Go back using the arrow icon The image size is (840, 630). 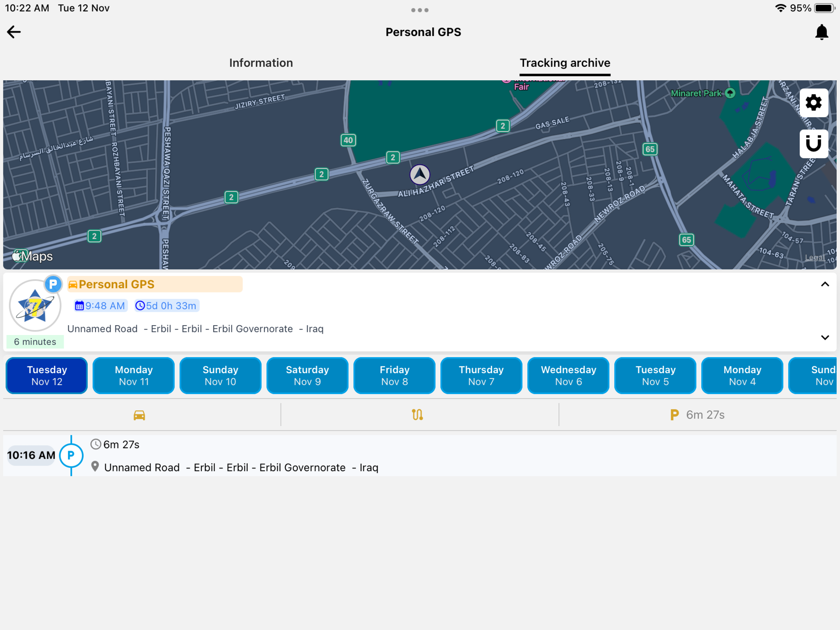click(x=14, y=32)
